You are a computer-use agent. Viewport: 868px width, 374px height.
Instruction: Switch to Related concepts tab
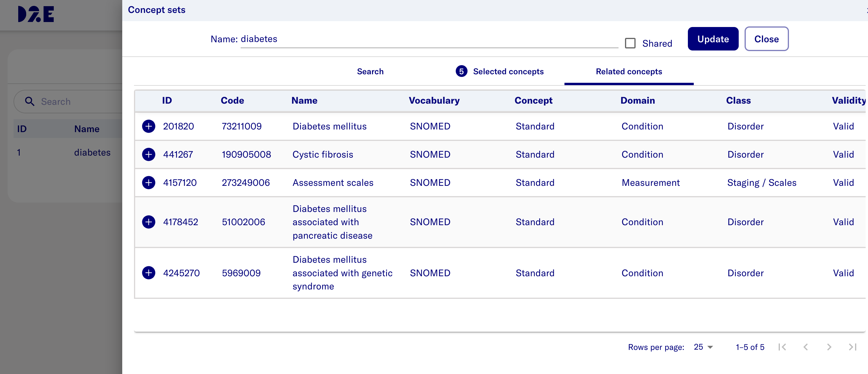pyautogui.click(x=629, y=71)
